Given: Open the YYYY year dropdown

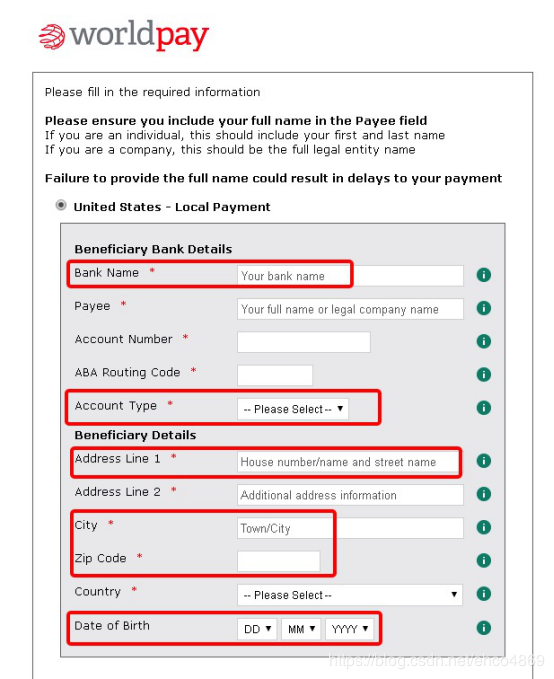Looking at the screenshot, I should (349, 629).
